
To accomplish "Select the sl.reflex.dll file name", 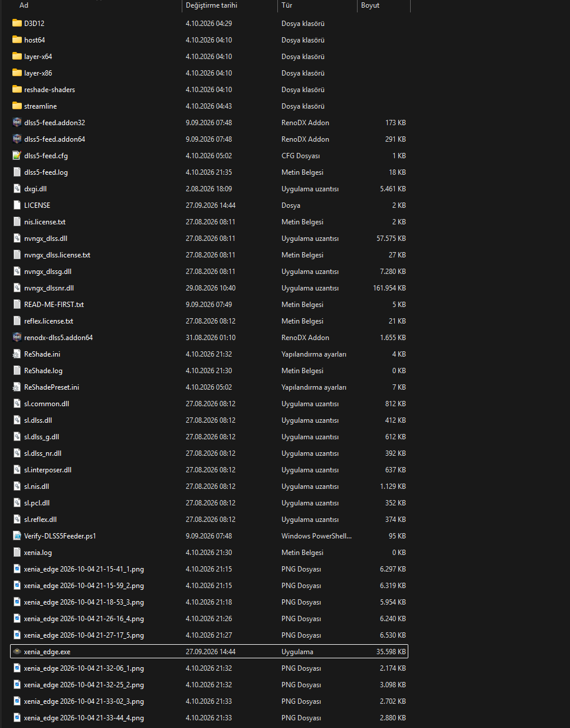I will pos(40,520).
